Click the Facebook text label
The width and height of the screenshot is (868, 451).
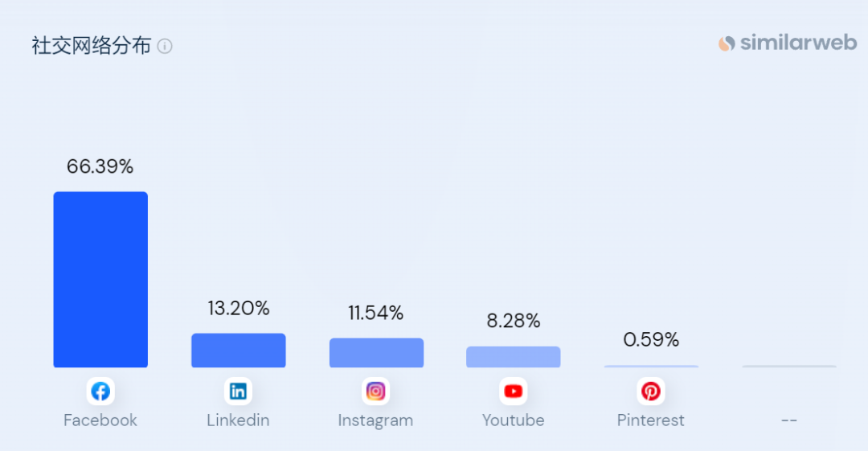tap(100, 420)
